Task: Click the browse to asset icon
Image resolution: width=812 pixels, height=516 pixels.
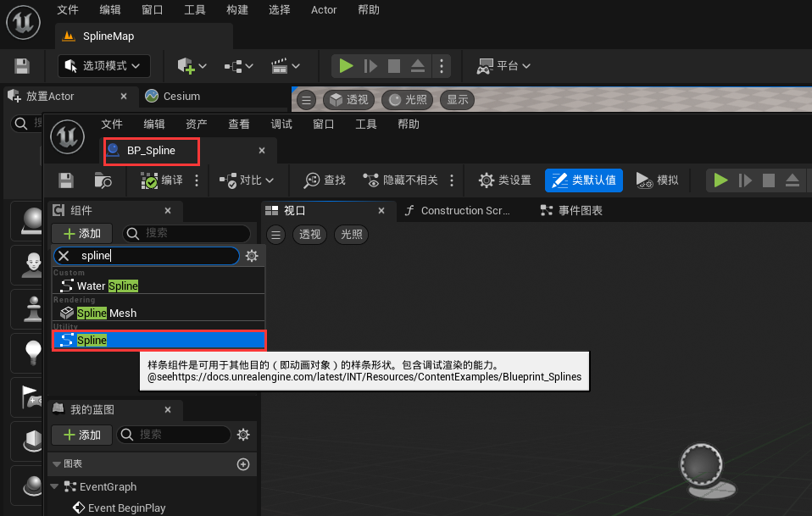Action: 103,180
